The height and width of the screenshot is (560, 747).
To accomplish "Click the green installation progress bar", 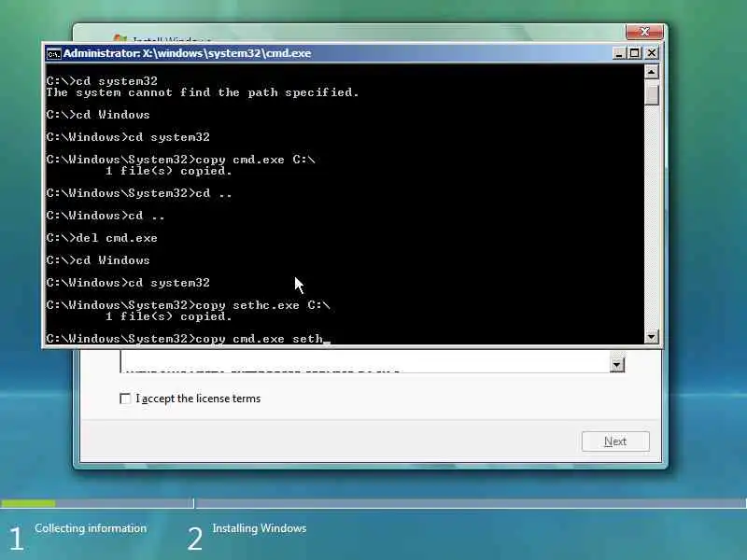I will point(28,503).
